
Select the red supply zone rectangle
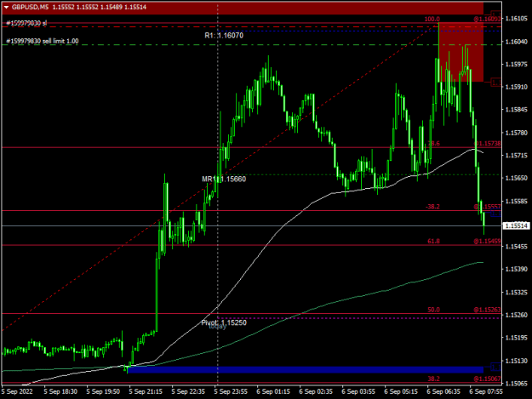[461, 52]
